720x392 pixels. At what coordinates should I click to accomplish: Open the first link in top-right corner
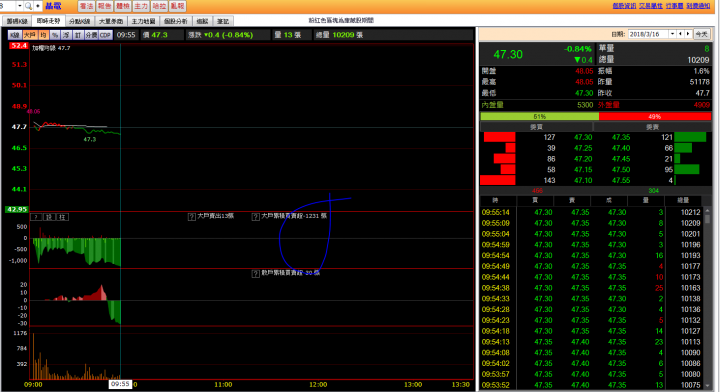point(624,6)
